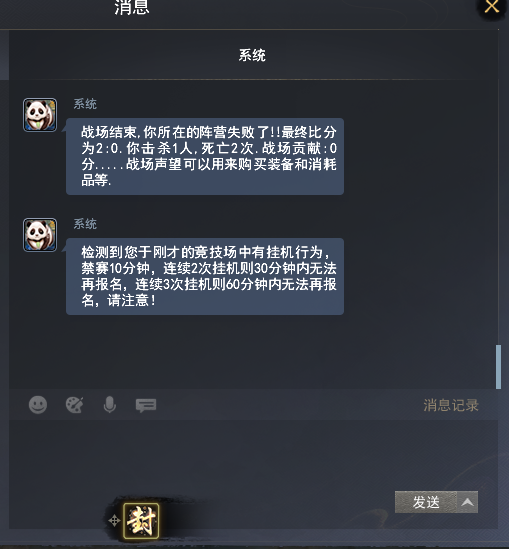Click the 消息 window title
509x549 pixels.
point(132,7)
